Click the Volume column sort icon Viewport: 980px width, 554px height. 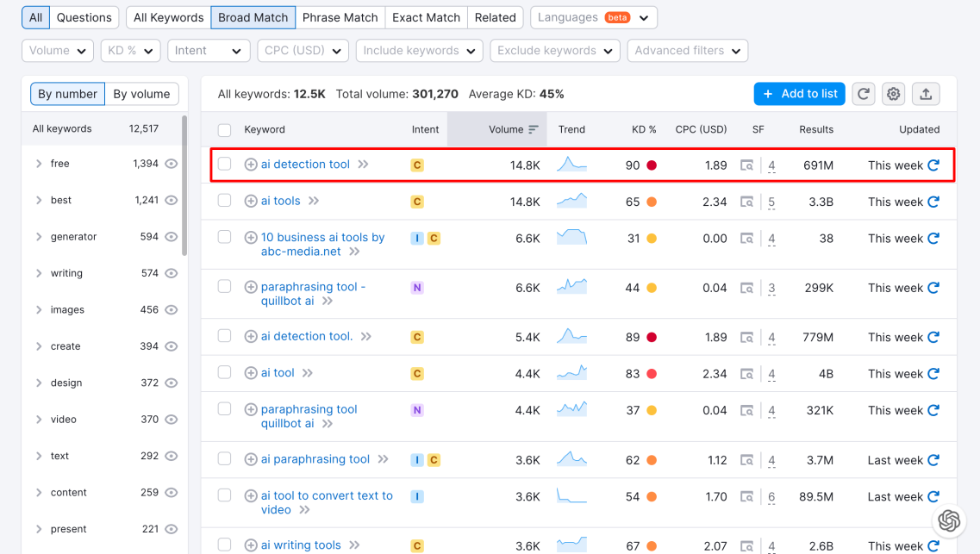click(534, 130)
